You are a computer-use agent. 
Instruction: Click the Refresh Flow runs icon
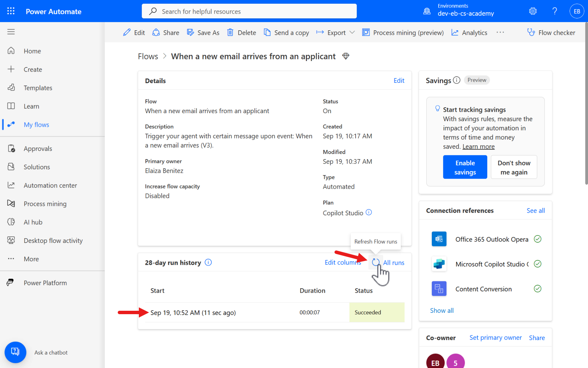click(x=375, y=262)
